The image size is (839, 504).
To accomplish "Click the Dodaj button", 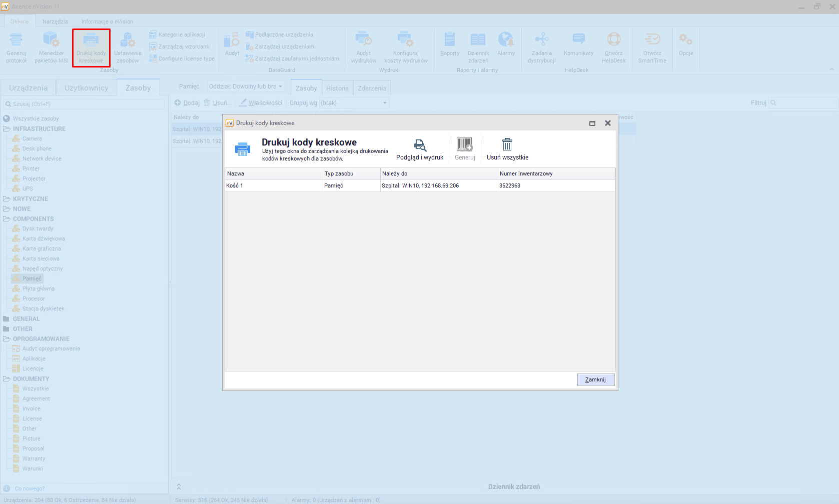I will coord(187,103).
